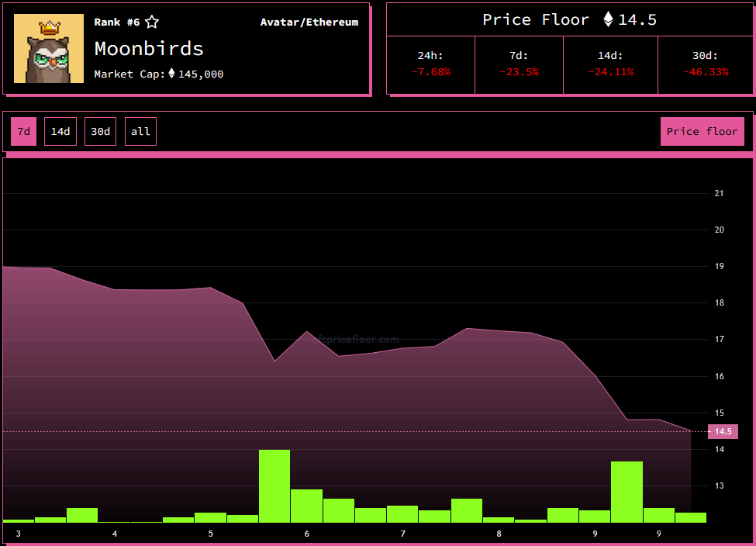This screenshot has width=756, height=546.
Task: Open the Moonbirds owl avatar image
Action: coord(49,48)
